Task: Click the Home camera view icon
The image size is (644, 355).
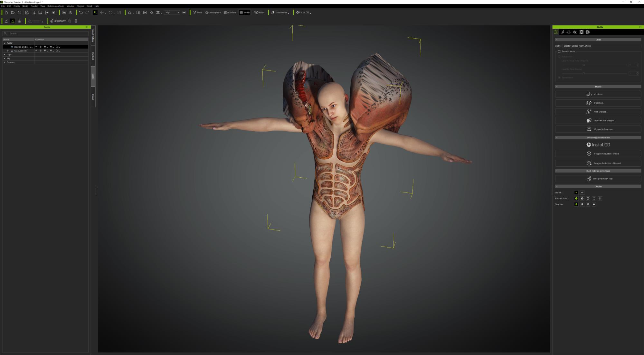Action: coord(129,13)
